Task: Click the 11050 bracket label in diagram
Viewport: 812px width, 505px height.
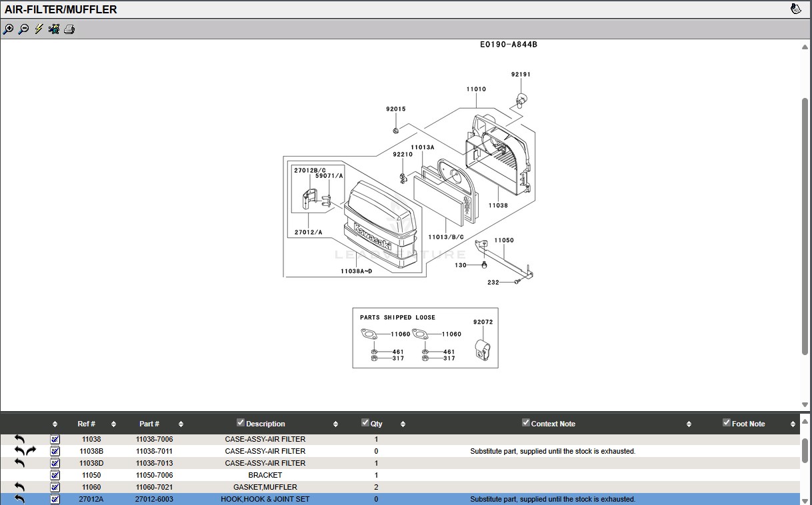Action: (503, 240)
